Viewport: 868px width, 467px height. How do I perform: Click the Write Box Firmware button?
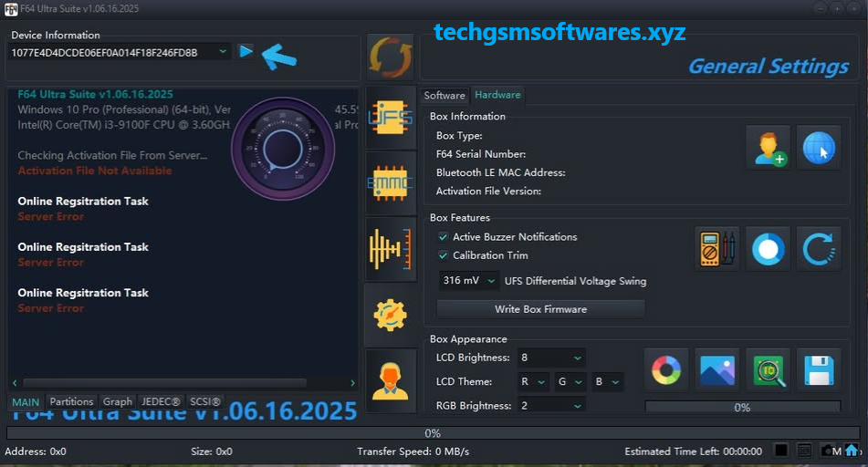click(541, 309)
